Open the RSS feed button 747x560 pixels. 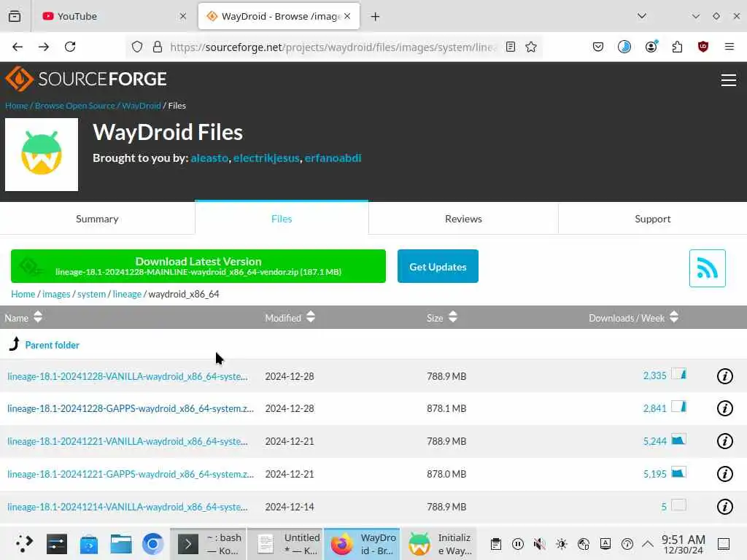click(707, 268)
